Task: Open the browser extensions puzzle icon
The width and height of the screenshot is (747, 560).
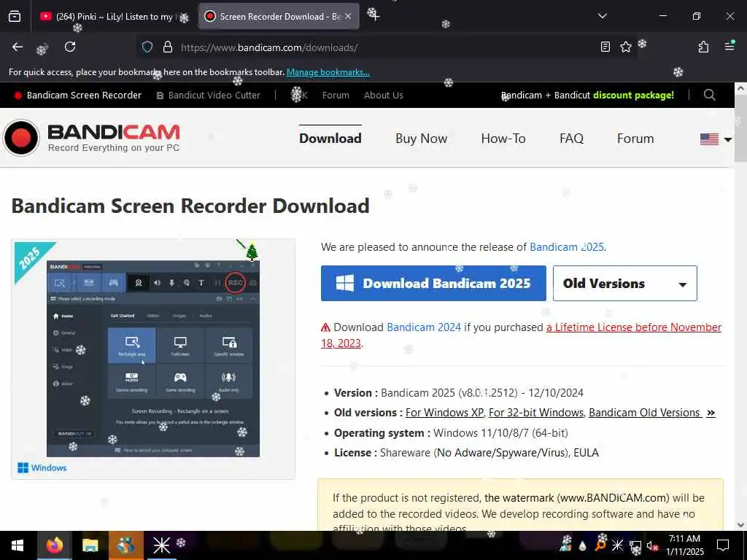Action: (703, 47)
